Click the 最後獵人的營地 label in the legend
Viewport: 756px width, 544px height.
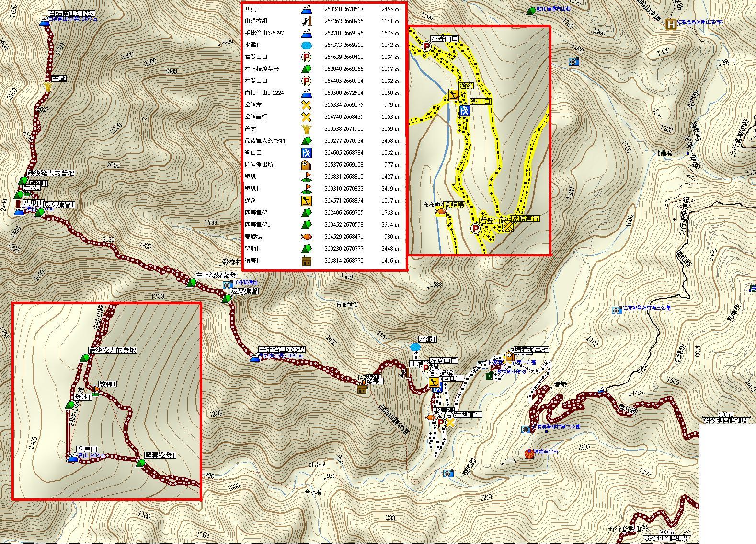pos(264,141)
